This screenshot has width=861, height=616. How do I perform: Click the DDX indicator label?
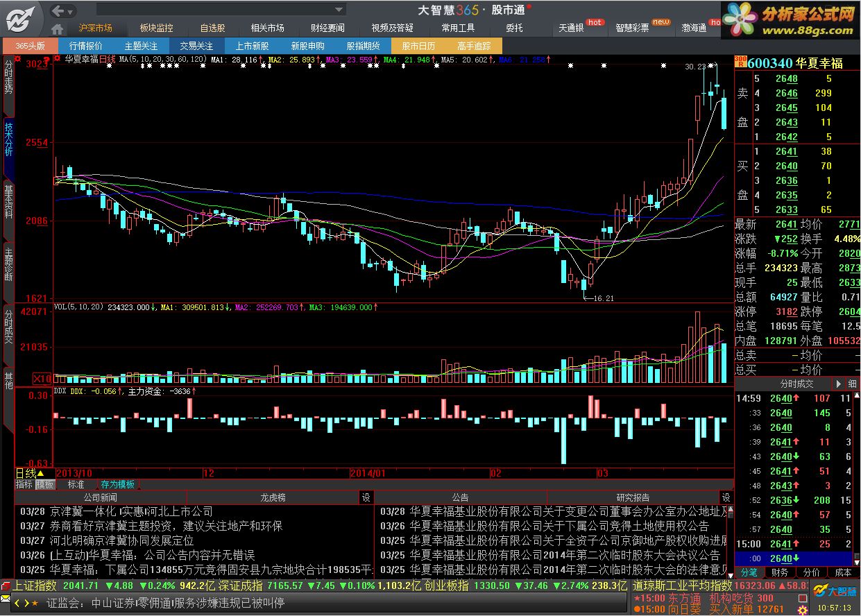(60, 391)
